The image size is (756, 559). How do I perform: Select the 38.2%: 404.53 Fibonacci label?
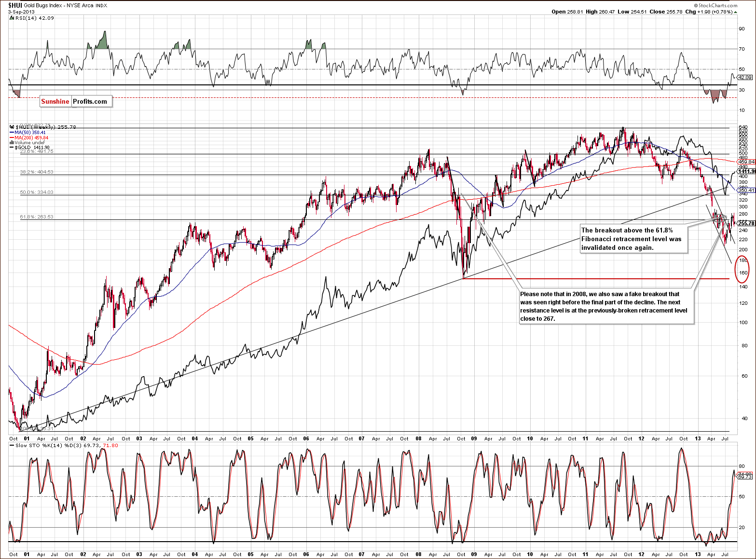(x=37, y=172)
